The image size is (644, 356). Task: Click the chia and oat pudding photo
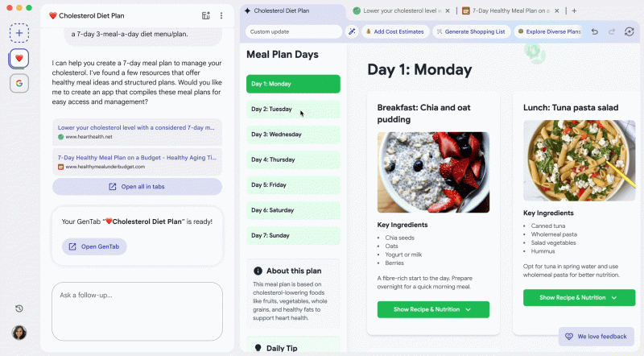click(x=433, y=172)
